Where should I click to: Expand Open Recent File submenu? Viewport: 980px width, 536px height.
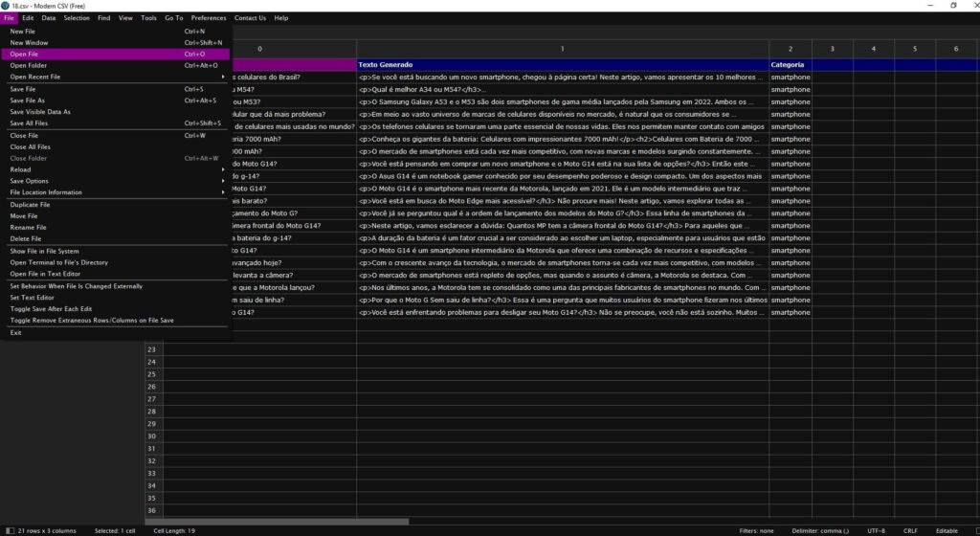click(x=115, y=77)
